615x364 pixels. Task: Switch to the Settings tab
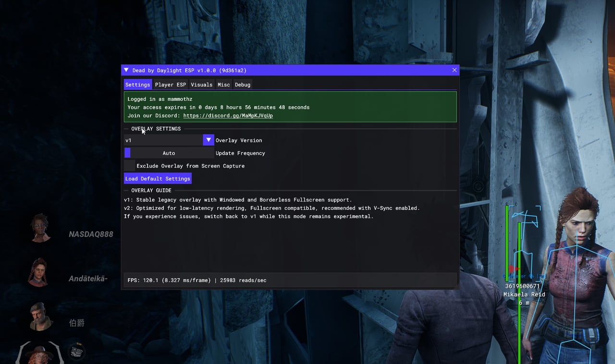pyautogui.click(x=138, y=85)
